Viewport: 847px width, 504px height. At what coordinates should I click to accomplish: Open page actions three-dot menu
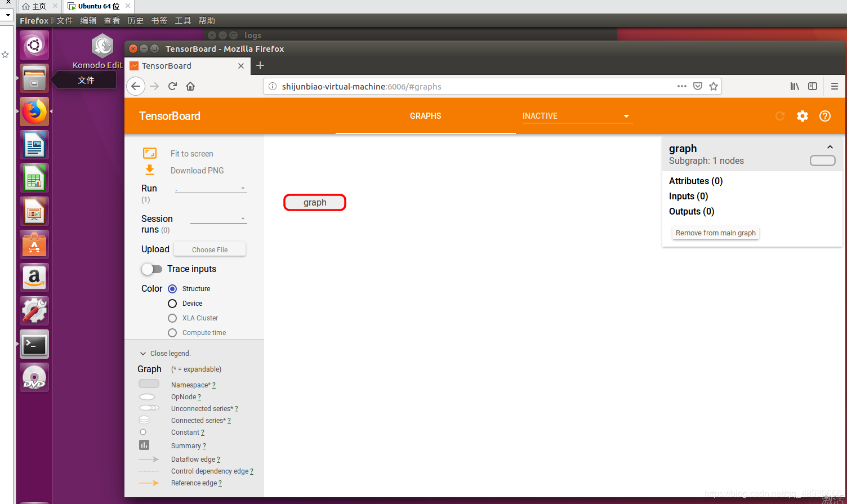(682, 86)
